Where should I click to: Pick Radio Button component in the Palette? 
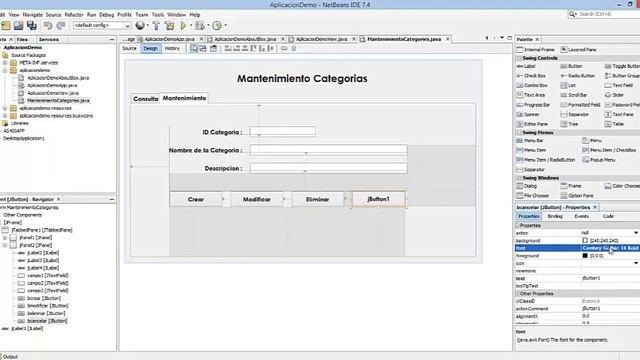[x=578, y=76]
